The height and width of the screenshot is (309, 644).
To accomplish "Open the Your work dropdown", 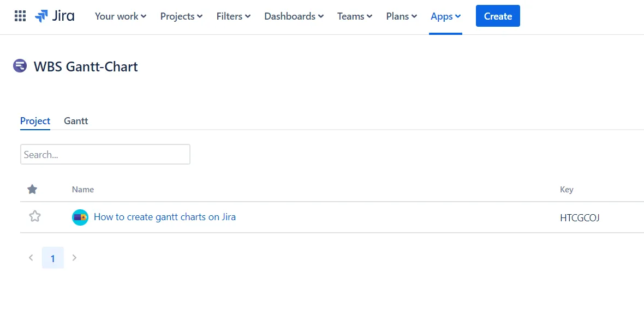I will (x=120, y=16).
